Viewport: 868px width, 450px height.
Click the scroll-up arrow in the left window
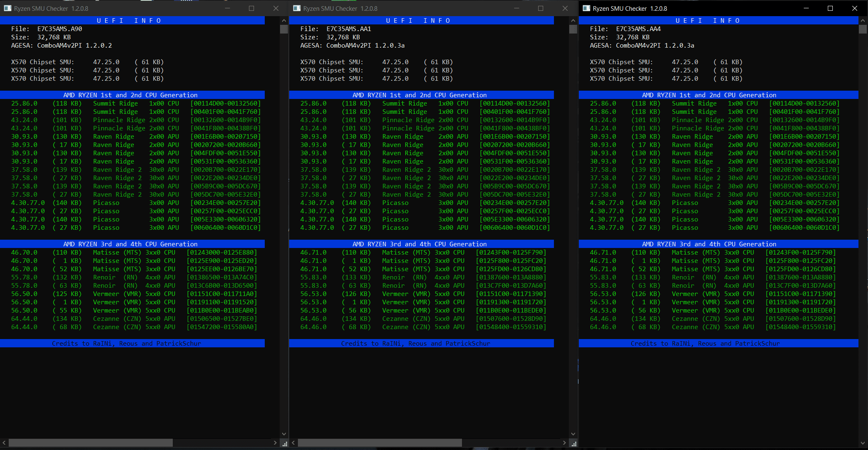coord(284,20)
